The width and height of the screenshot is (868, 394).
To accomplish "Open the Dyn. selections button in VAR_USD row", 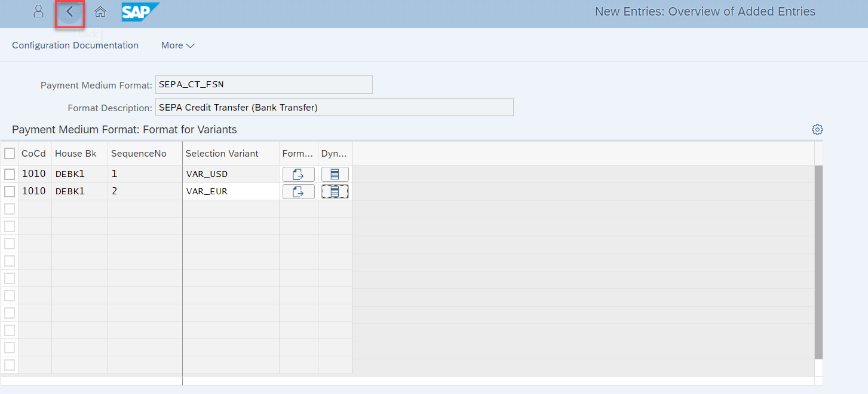I will 335,174.
